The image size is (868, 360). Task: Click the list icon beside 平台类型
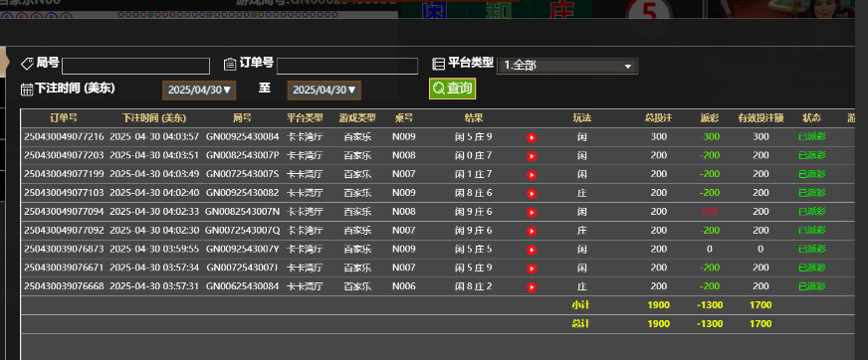point(438,65)
